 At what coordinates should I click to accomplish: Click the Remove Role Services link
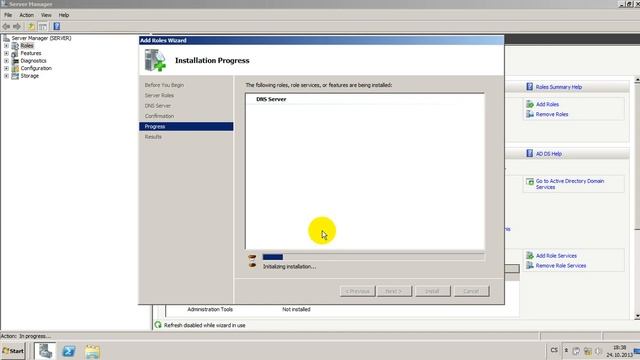point(561,265)
